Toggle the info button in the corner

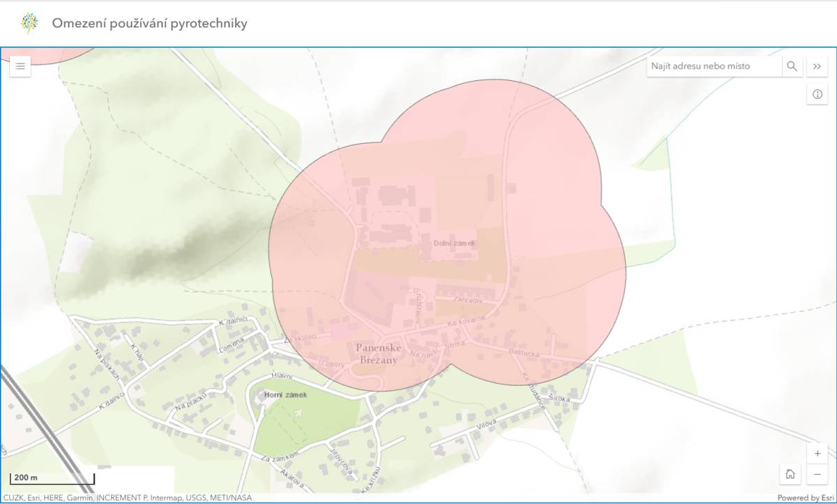coord(817,93)
